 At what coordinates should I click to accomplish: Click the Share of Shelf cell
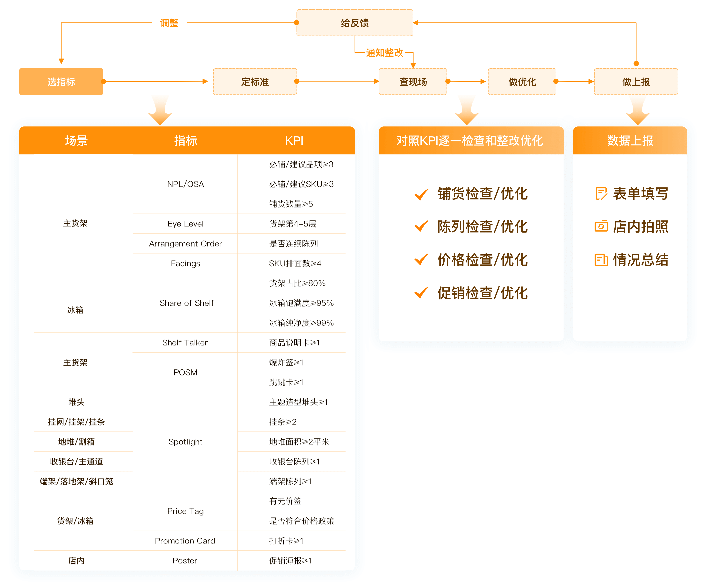186,303
